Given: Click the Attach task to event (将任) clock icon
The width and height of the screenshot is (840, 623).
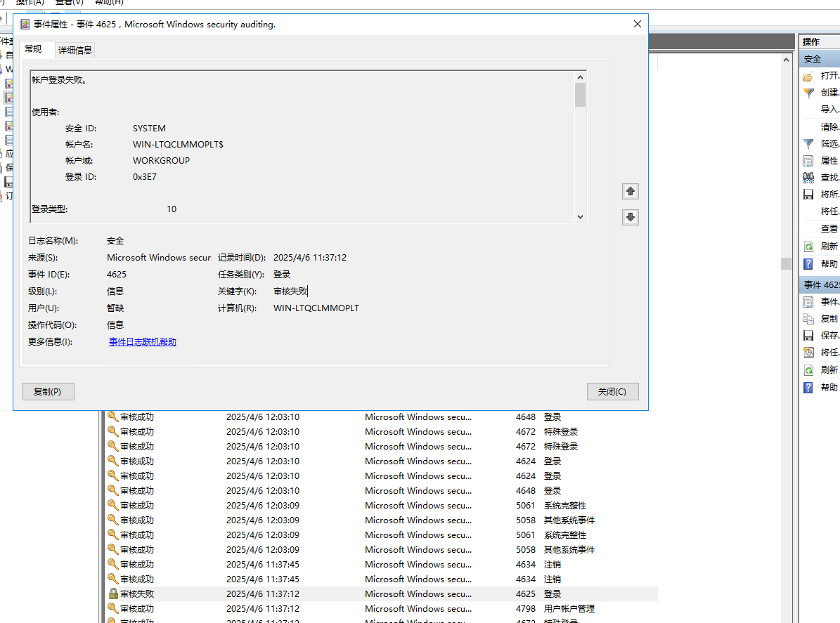Looking at the screenshot, I should coord(808,352).
